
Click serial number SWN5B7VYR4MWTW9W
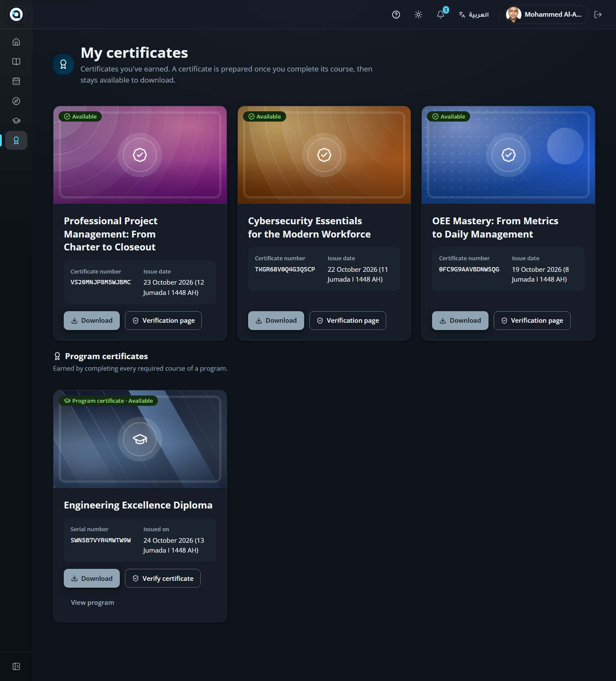click(x=101, y=540)
